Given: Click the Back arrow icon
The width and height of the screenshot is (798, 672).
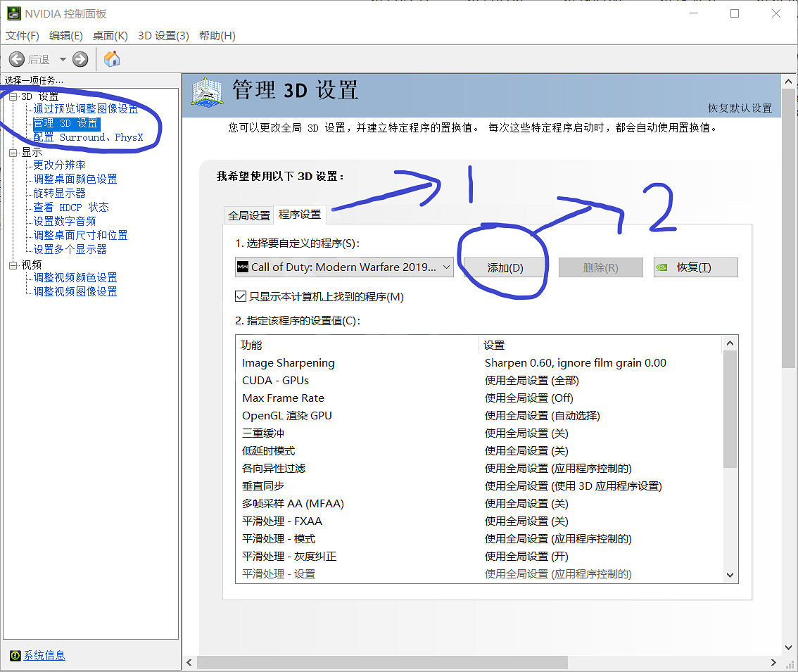Looking at the screenshot, I should pos(17,59).
